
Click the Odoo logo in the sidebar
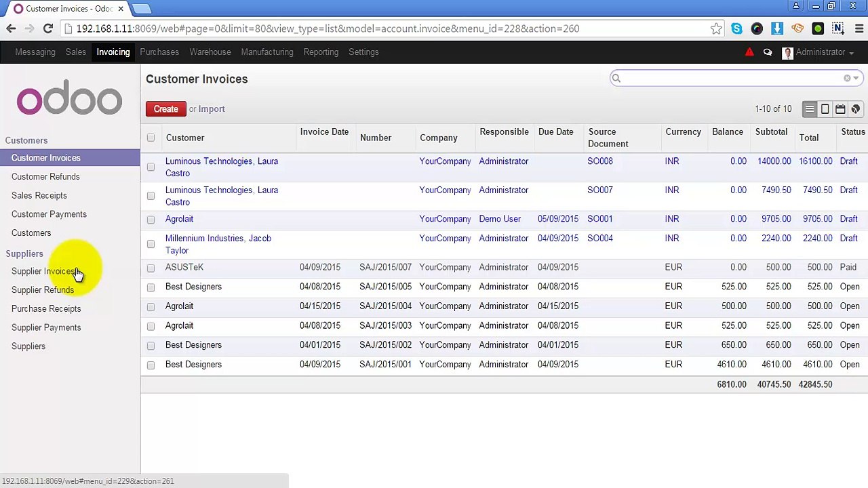coord(69,98)
